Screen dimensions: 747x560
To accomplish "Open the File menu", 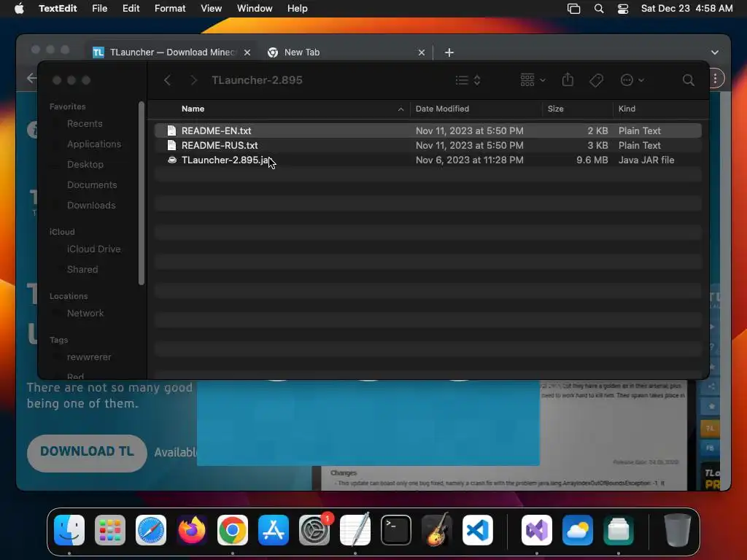I will pyautogui.click(x=99, y=9).
